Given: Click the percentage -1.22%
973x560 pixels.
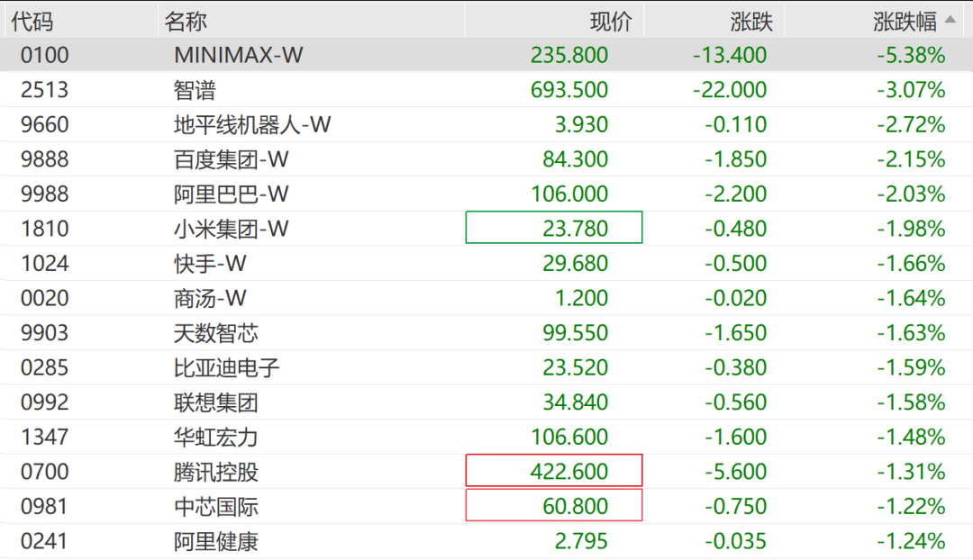Looking at the screenshot, I should (911, 507).
